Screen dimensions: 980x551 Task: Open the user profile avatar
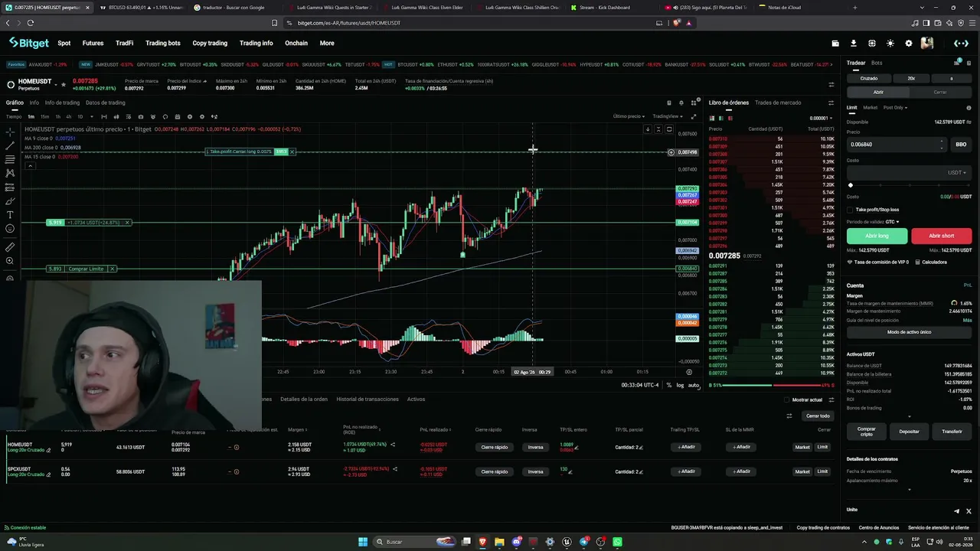point(927,44)
